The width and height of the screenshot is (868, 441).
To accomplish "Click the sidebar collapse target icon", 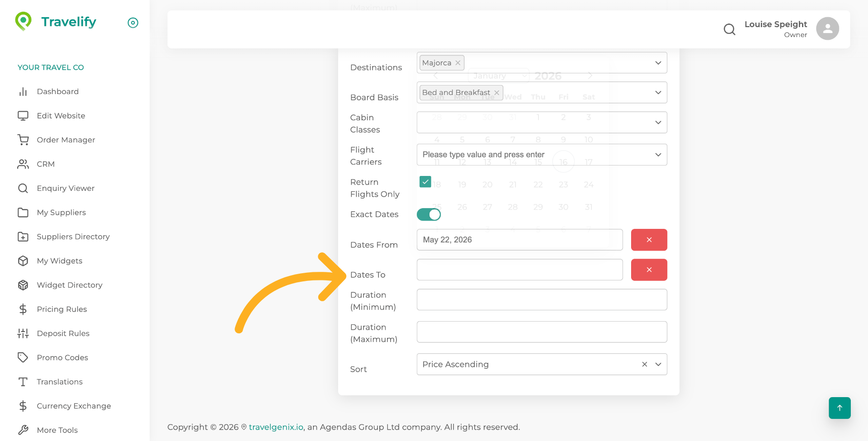I will (133, 23).
